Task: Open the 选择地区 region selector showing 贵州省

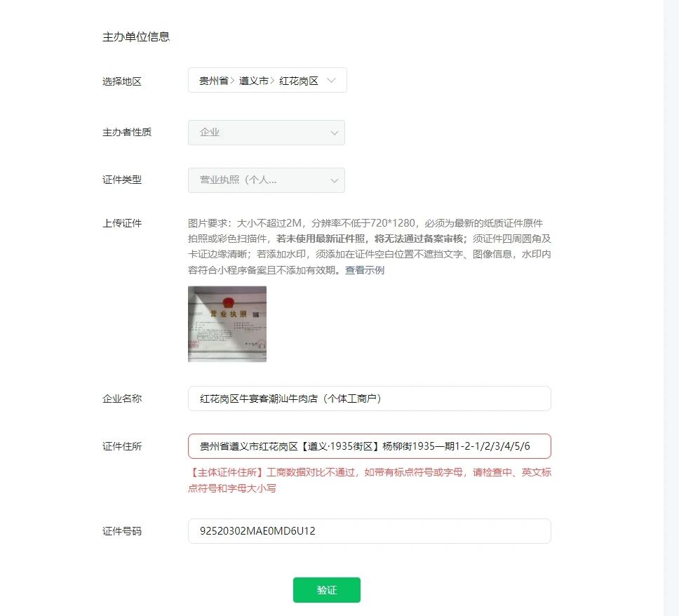Action: coord(267,80)
